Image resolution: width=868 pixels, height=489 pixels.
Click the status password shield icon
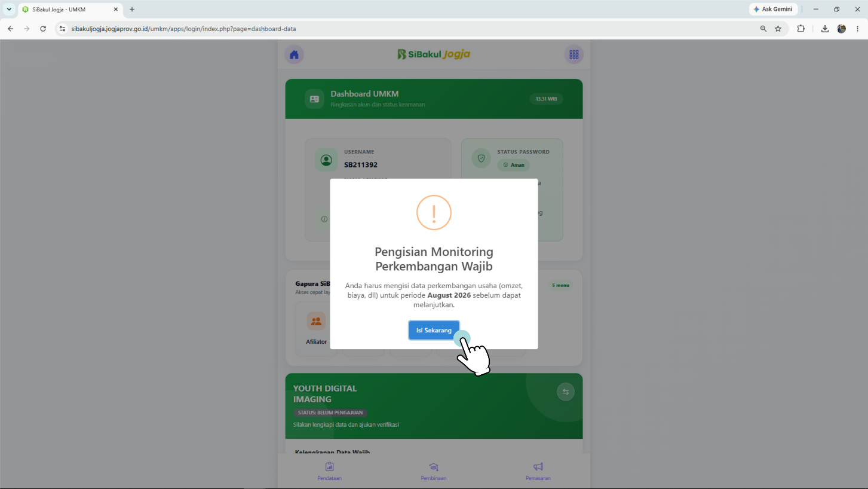click(481, 158)
